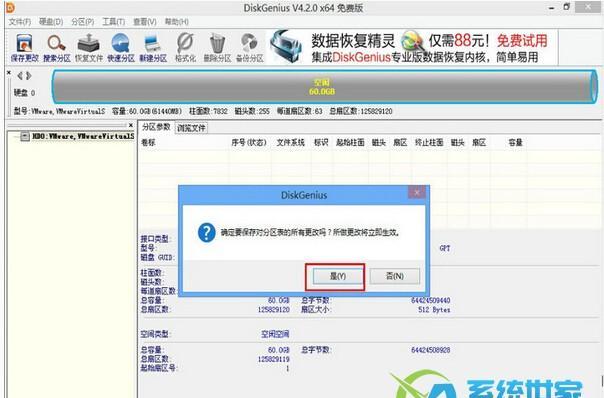The width and height of the screenshot is (604, 398).
Task: Decline with the No (否(N)) button
Action: (394, 276)
